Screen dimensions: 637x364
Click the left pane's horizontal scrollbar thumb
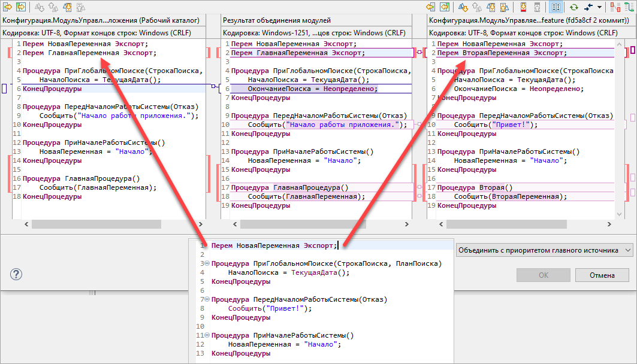point(96,224)
